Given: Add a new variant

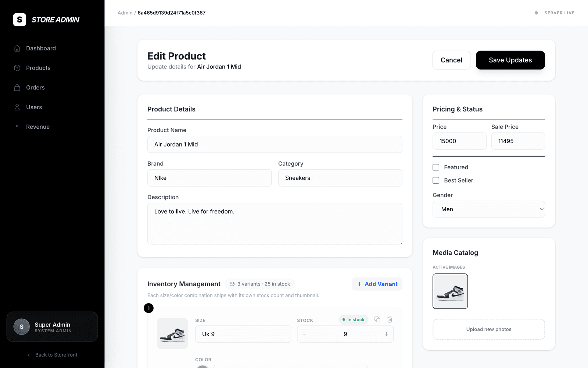Looking at the screenshot, I should pyautogui.click(x=377, y=284).
